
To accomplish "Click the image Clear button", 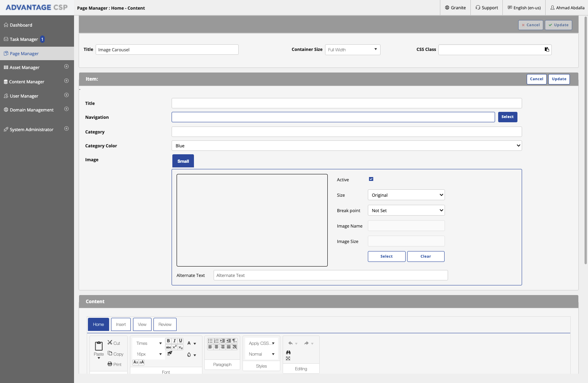I will [426, 256].
